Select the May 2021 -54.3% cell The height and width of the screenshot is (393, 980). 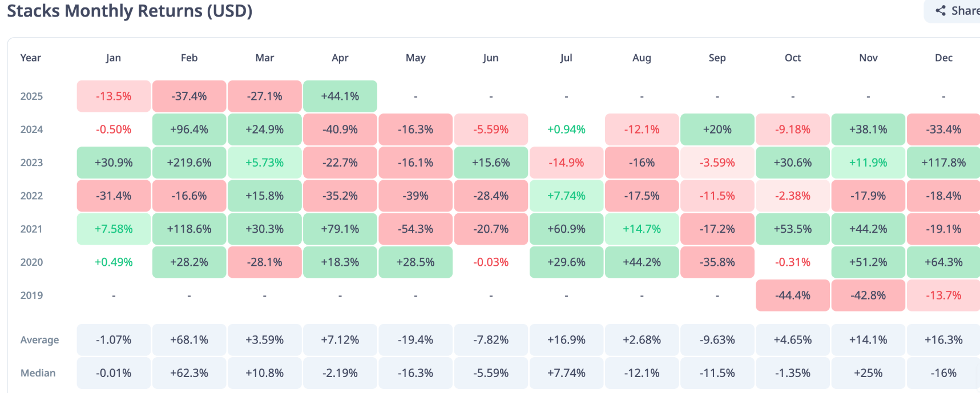[x=416, y=229]
